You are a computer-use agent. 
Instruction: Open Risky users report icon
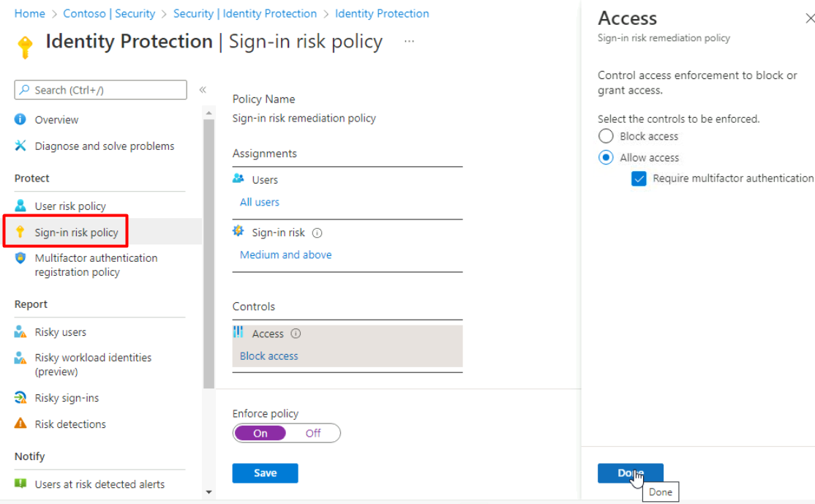pos(20,332)
